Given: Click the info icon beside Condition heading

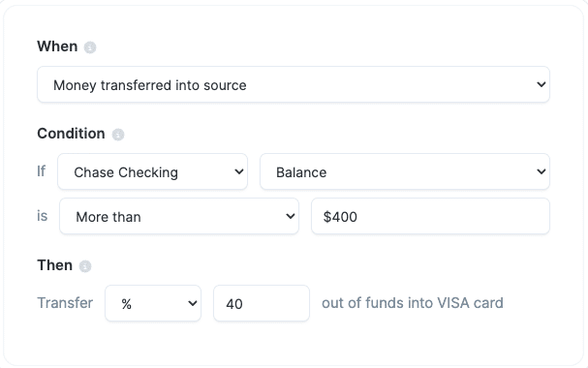Looking at the screenshot, I should (x=118, y=135).
